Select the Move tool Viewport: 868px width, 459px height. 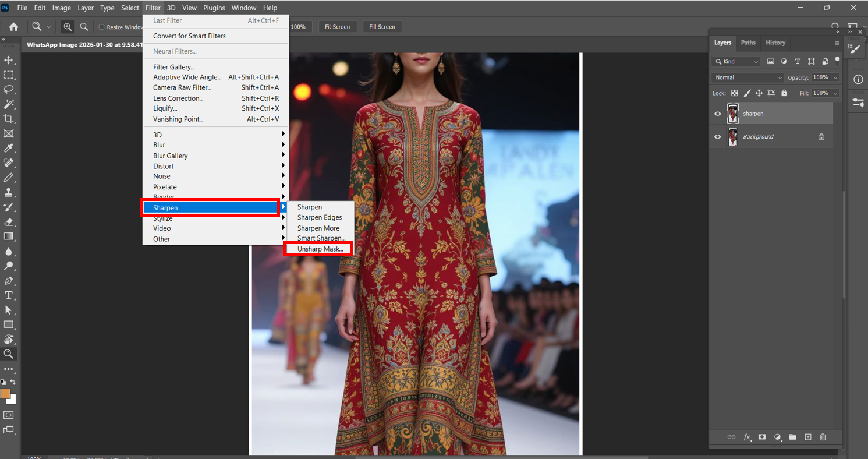(9, 60)
